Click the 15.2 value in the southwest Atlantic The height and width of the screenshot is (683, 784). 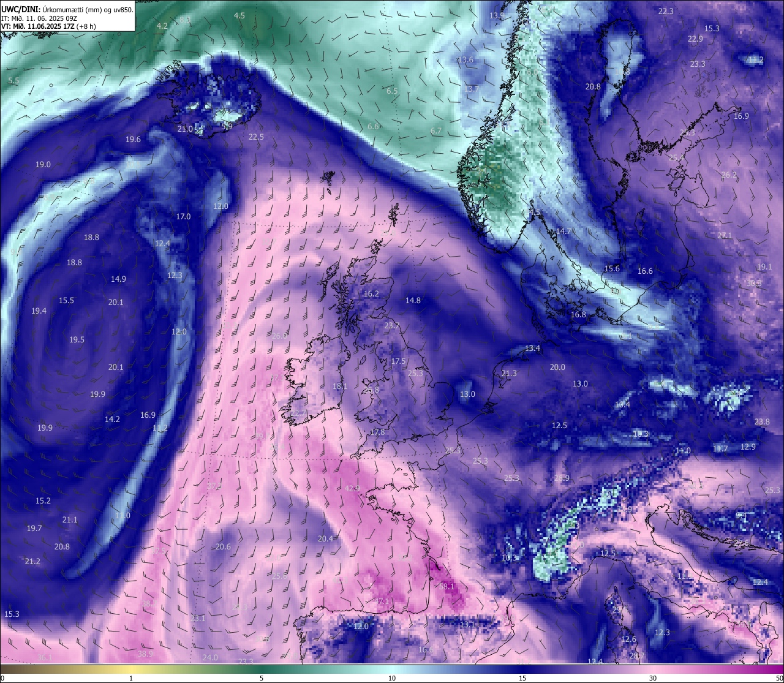tap(43, 500)
